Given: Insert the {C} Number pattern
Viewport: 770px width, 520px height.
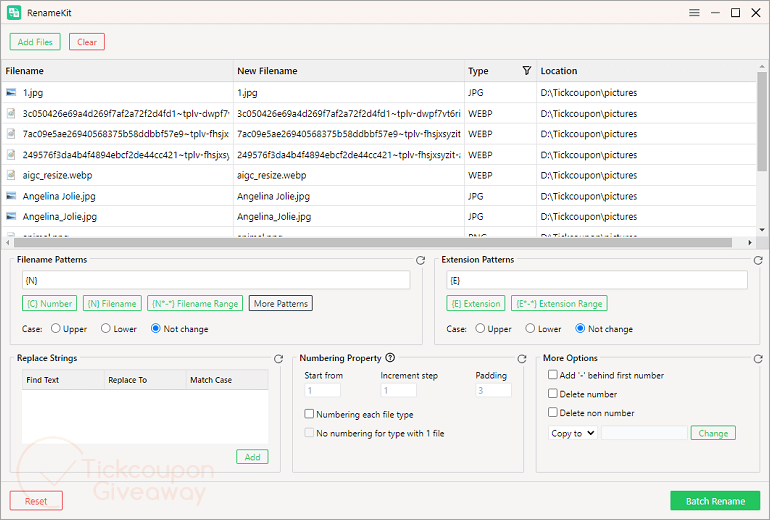Looking at the screenshot, I should point(50,303).
